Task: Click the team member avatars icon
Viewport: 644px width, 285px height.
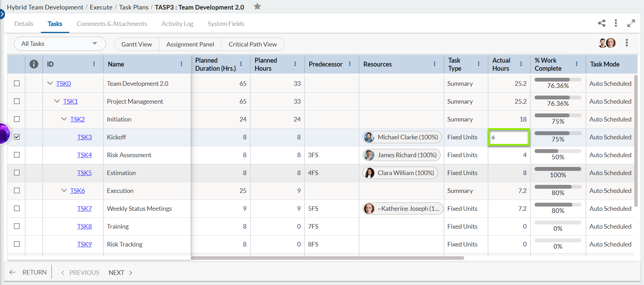Action: 607,43
